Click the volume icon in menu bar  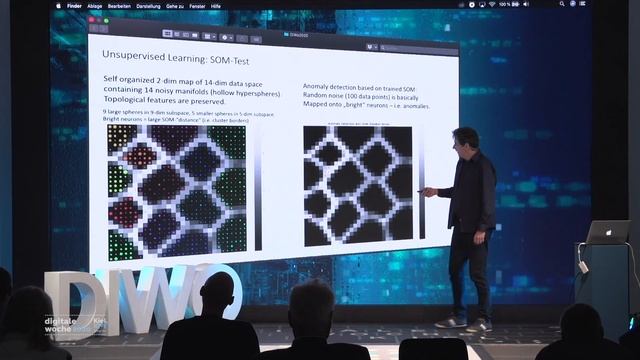coord(526,4)
